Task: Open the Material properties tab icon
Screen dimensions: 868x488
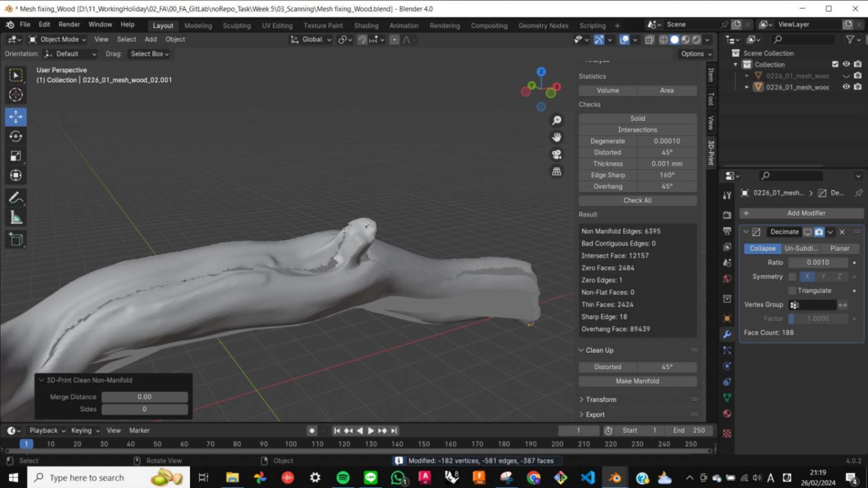Action: point(727,414)
